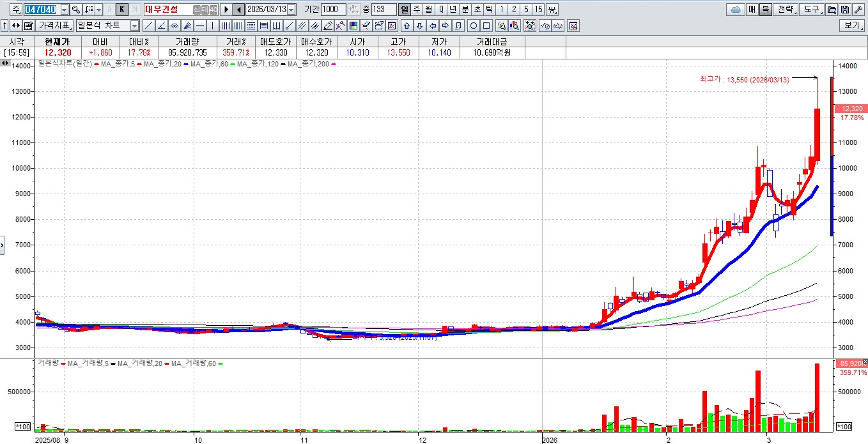Screen dimensions: 868x444
Task: Expand the 보기 view dropdown
Action: tap(853, 26)
